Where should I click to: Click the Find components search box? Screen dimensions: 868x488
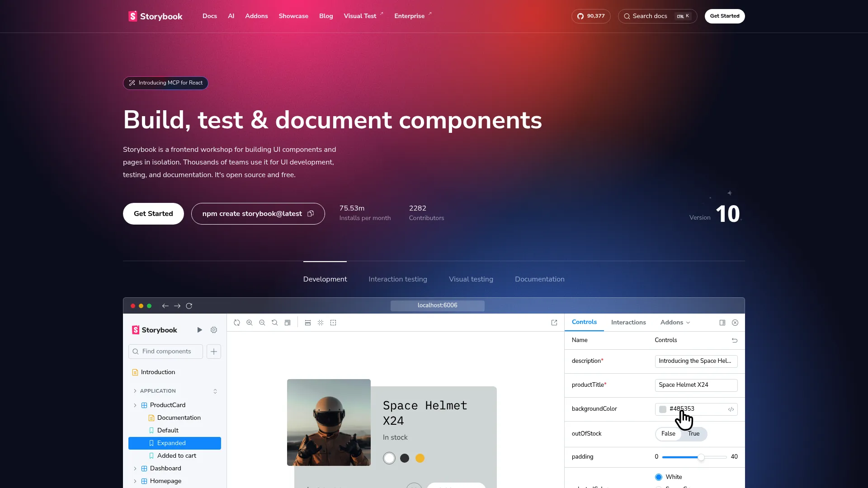tap(165, 352)
